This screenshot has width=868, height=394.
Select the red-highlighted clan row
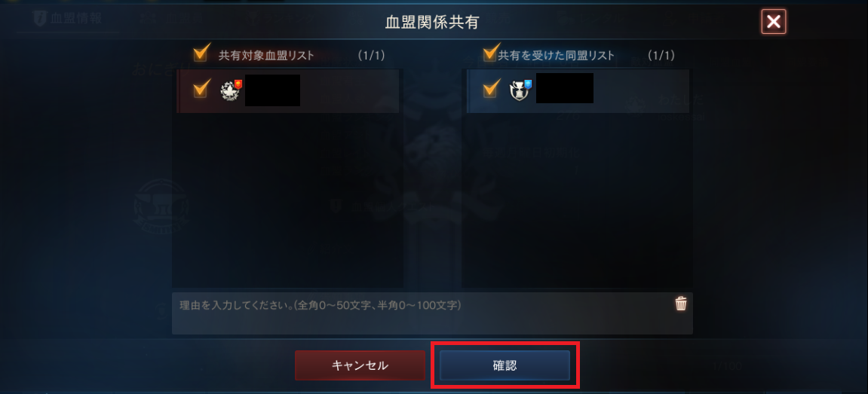(288, 90)
